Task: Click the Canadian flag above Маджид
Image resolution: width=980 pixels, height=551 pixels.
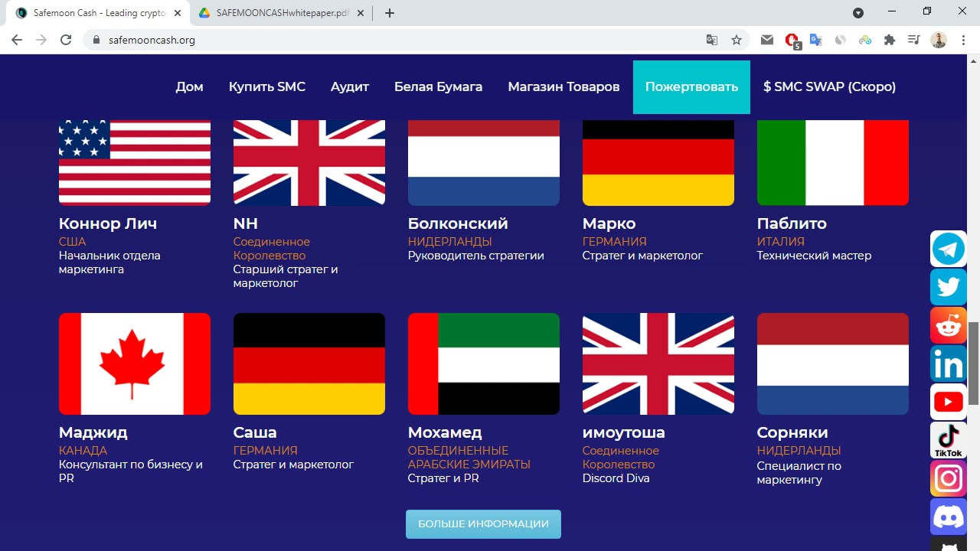Action: pos(135,364)
